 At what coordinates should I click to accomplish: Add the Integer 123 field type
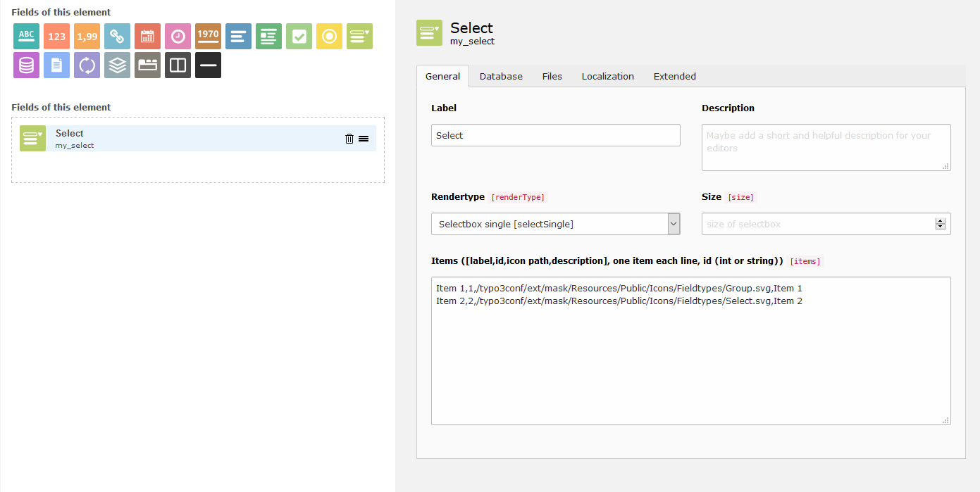(56, 36)
